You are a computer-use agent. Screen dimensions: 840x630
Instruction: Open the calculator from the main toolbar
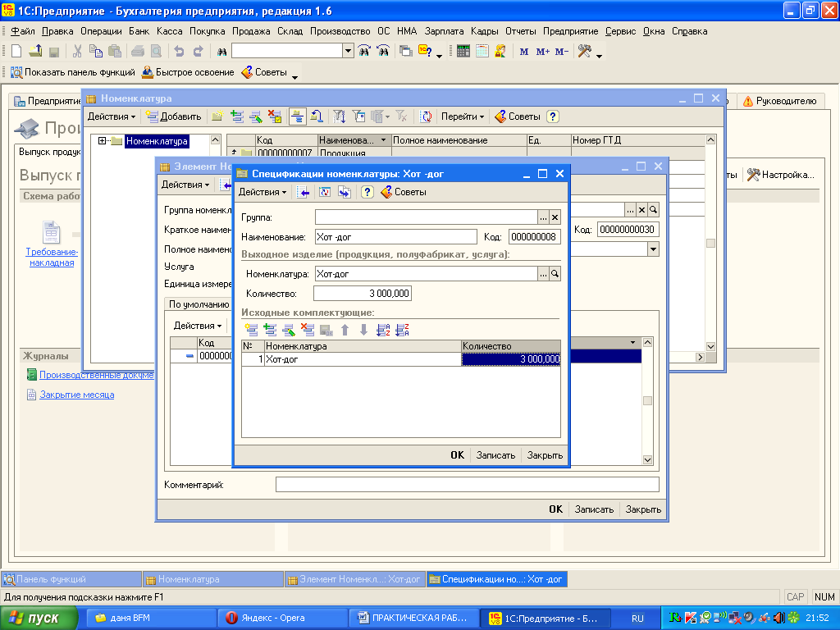(463, 52)
